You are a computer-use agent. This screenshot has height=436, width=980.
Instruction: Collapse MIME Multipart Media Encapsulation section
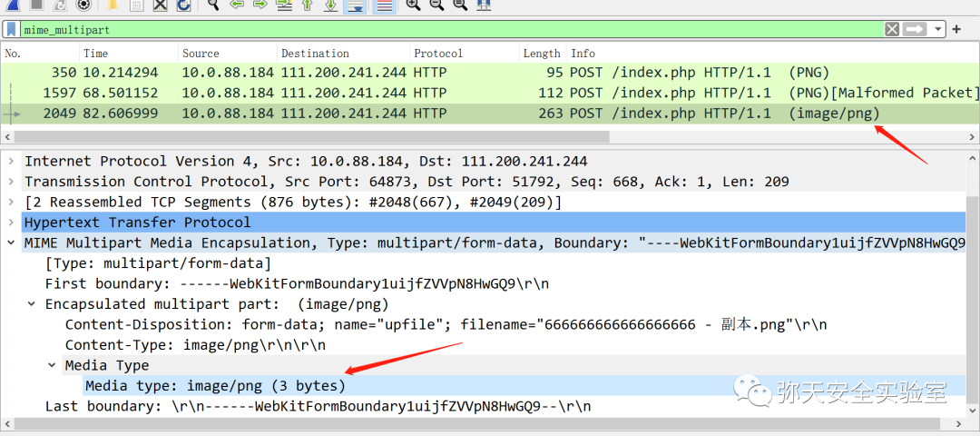[11, 243]
